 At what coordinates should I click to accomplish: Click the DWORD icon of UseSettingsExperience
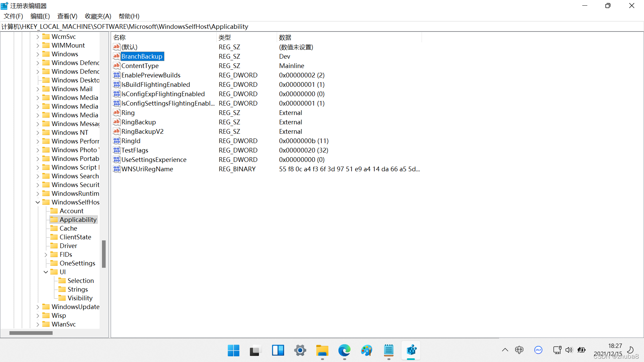(116, 160)
